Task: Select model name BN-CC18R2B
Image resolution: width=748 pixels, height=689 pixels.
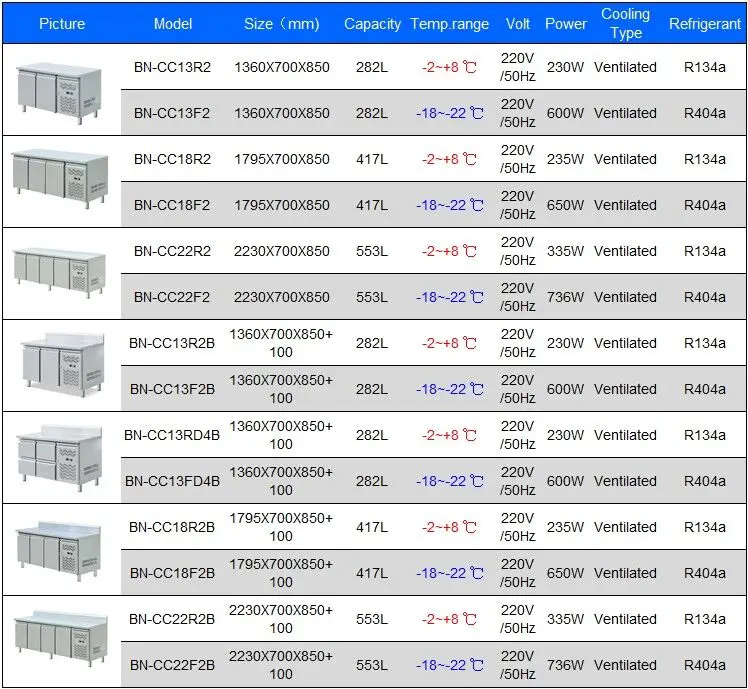Action: pos(172,527)
